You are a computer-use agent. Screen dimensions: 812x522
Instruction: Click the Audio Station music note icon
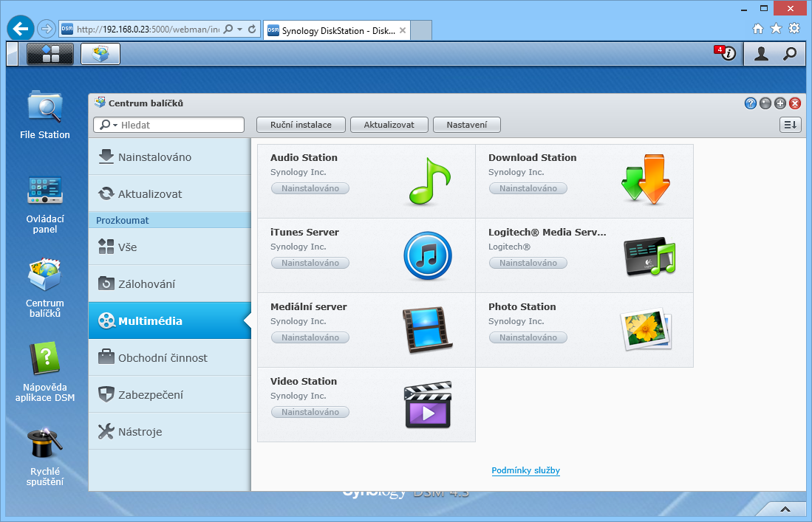428,182
